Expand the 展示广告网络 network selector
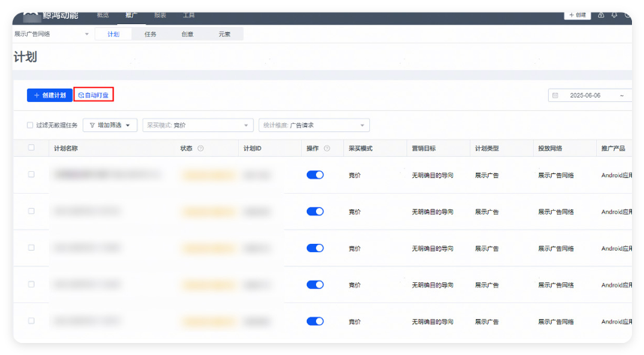The width and height of the screenshot is (644, 355). point(51,34)
